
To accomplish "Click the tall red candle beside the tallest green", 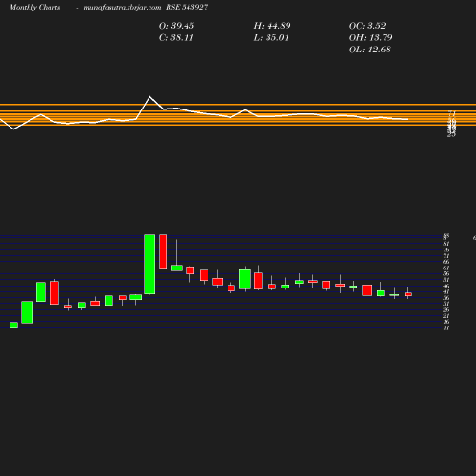I will pyautogui.click(x=163, y=252).
